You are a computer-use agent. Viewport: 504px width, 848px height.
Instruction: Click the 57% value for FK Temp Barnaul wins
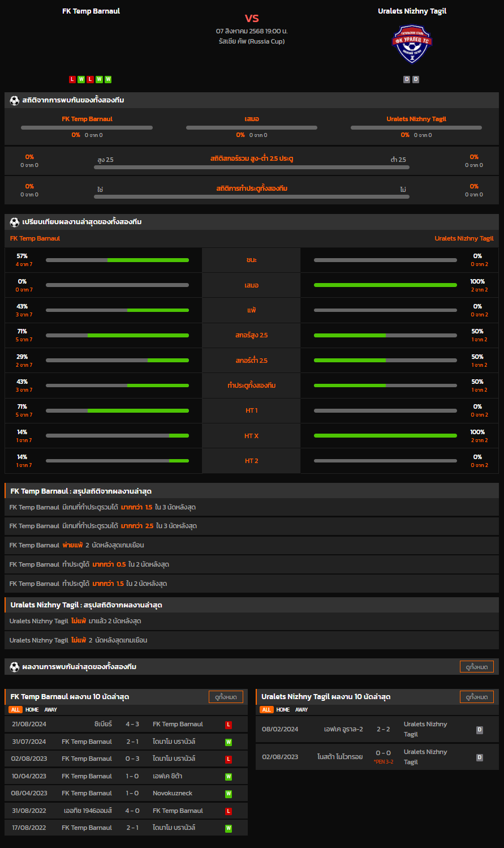click(x=22, y=256)
